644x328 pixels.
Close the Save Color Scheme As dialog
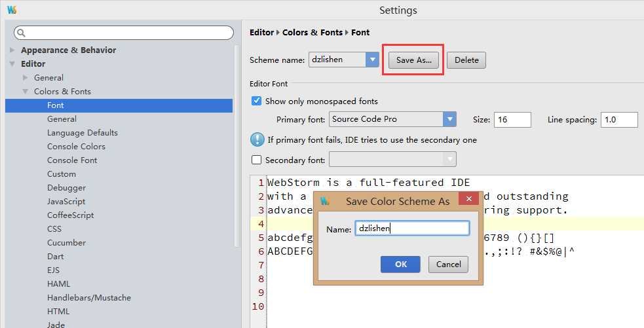(468, 198)
